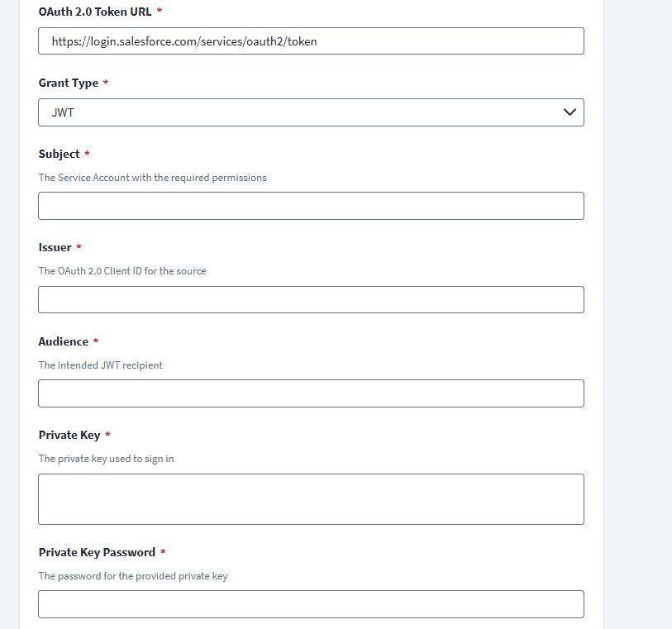Click the OAuth 2.0 Token URL input field
This screenshot has width=672, height=629.
(x=311, y=41)
